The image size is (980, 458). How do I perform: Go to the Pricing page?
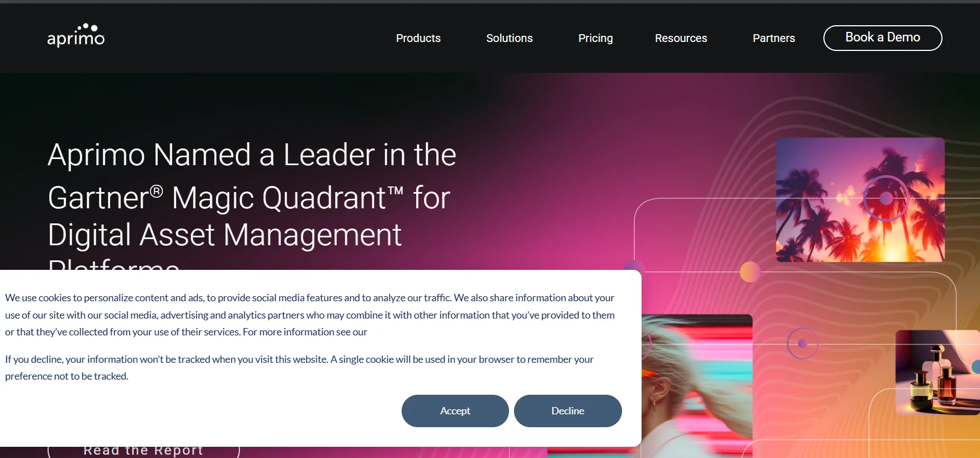(x=595, y=38)
